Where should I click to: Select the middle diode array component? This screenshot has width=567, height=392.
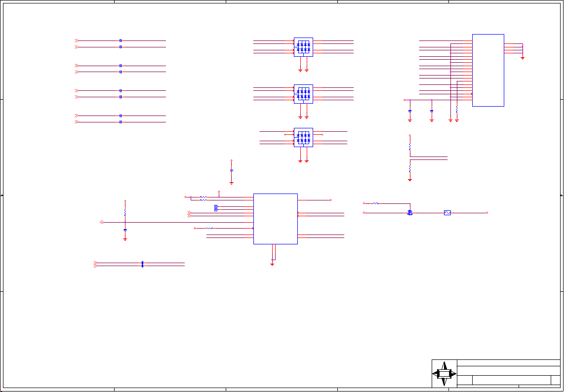pos(303,94)
